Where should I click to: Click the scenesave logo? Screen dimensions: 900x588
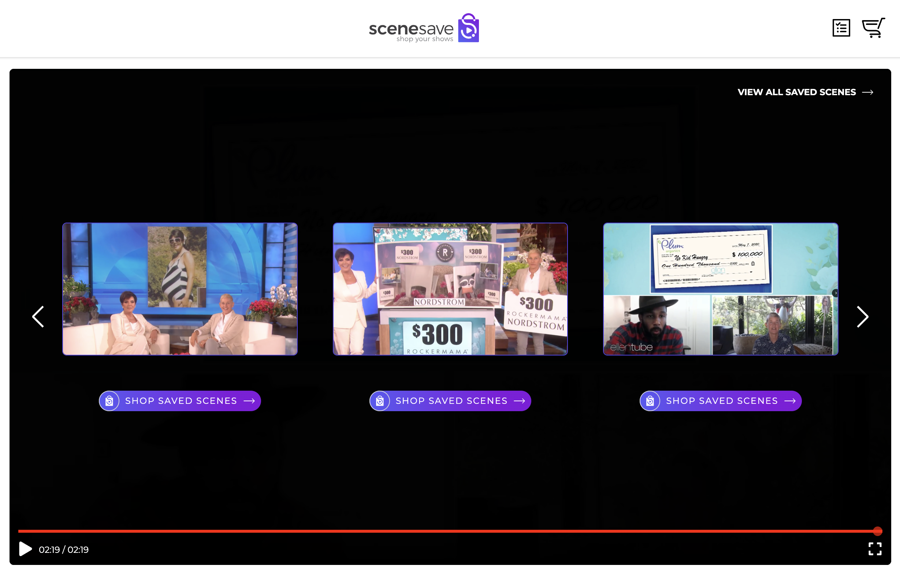(424, 28)
